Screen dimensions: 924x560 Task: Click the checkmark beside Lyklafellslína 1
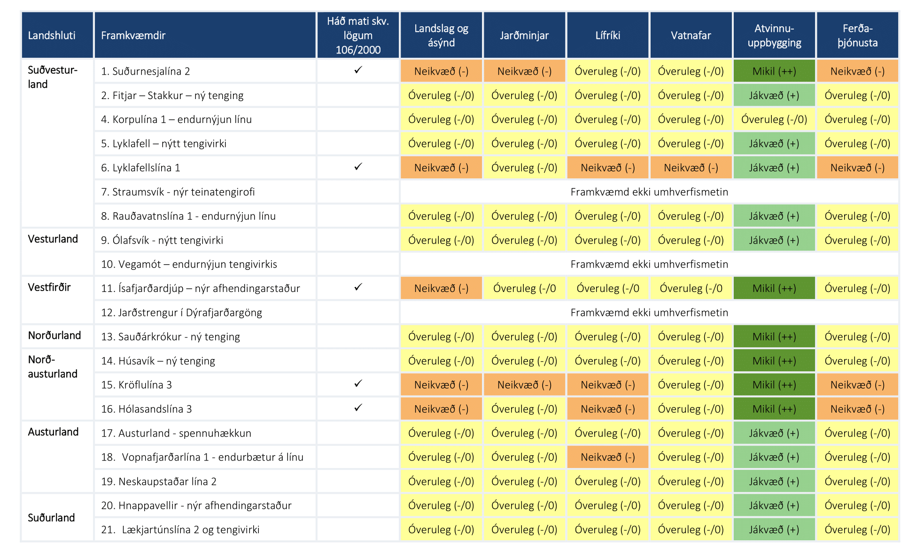click(x=358, y=167)
